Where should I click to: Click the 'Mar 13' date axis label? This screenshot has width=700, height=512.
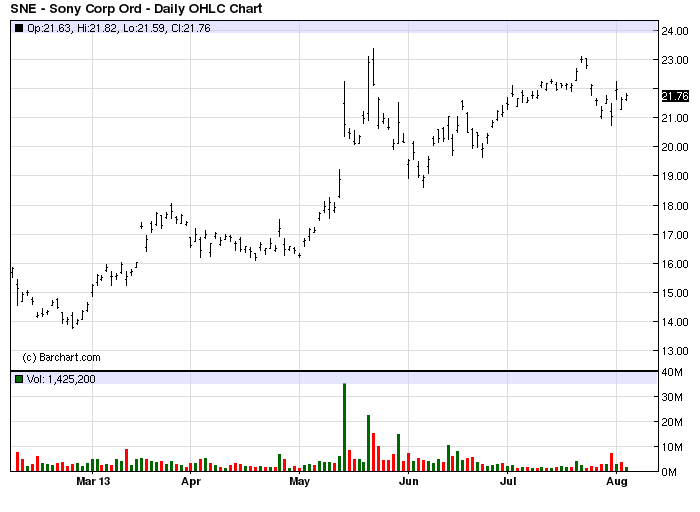point(93,481)
